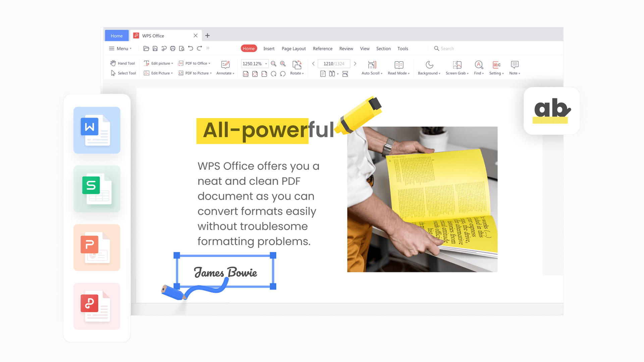Image resolution: width=644 pixels, height=362 pixels.
Task: Go to next page arrow
Action: tap(355, 64)
